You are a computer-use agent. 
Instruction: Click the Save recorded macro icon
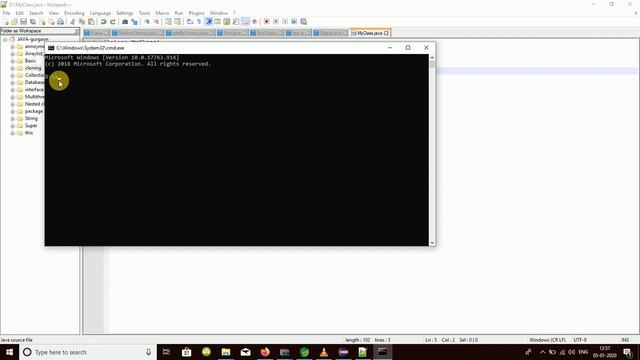pos(304,22)
